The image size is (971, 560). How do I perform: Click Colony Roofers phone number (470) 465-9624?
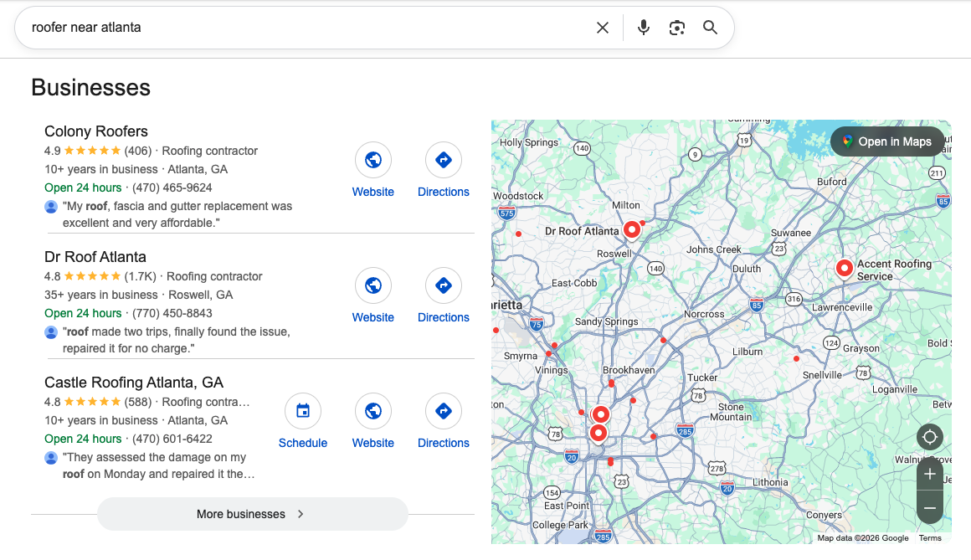tap(172, 188)
